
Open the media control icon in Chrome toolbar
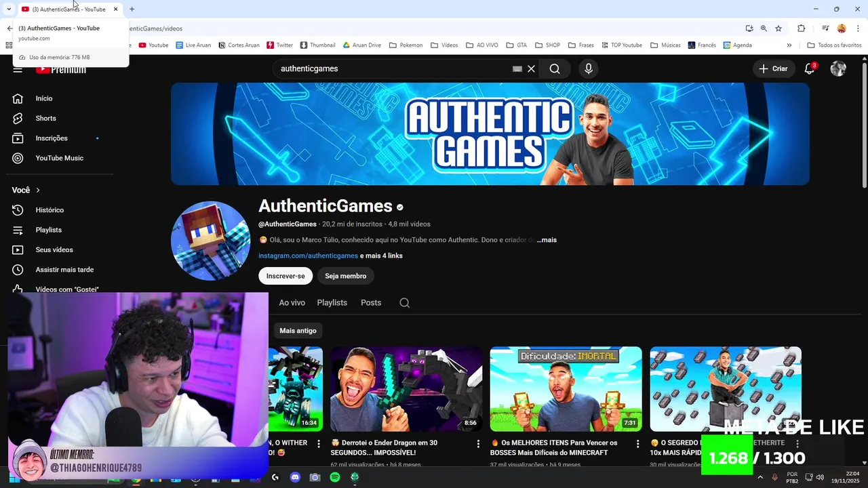click(825, 28)
